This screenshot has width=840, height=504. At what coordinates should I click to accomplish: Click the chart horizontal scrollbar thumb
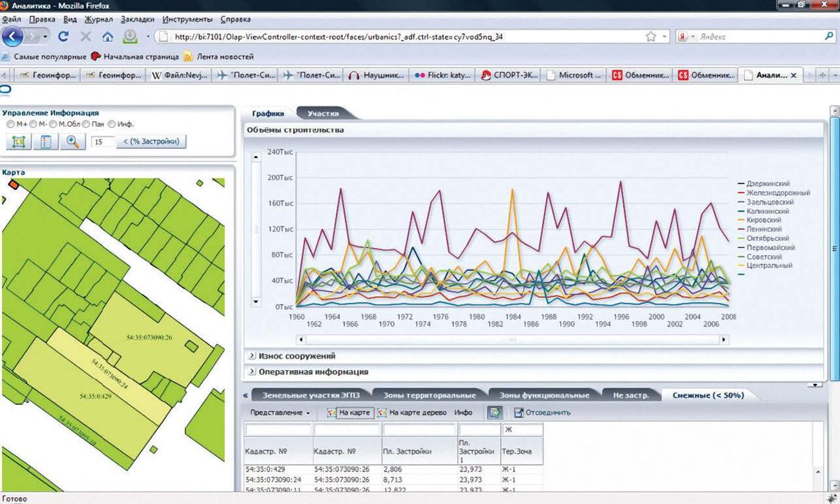(x=512, y=340)
